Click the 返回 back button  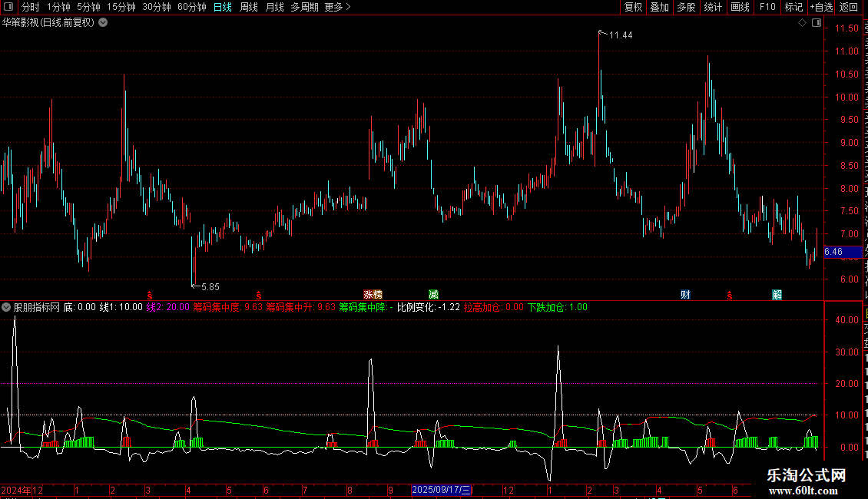coord(849,7)
